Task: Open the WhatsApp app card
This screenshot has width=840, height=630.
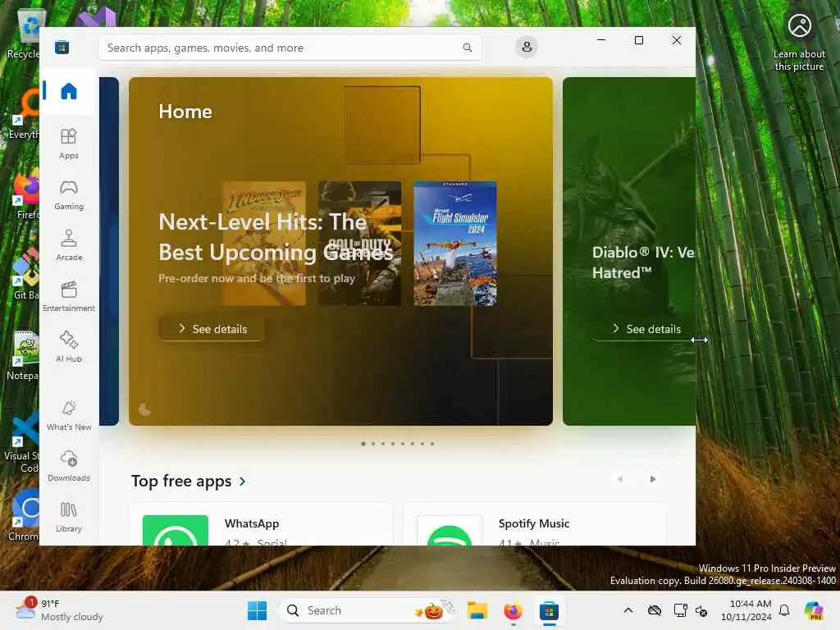Action: 262,524
